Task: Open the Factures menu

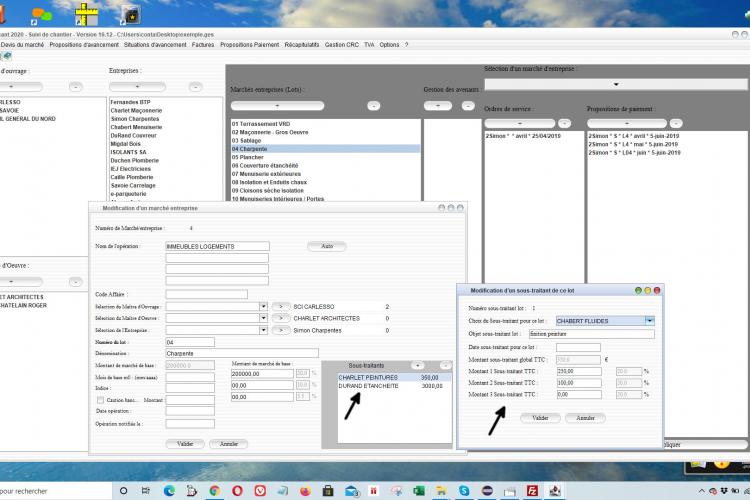Action: (x=203, y=44)
